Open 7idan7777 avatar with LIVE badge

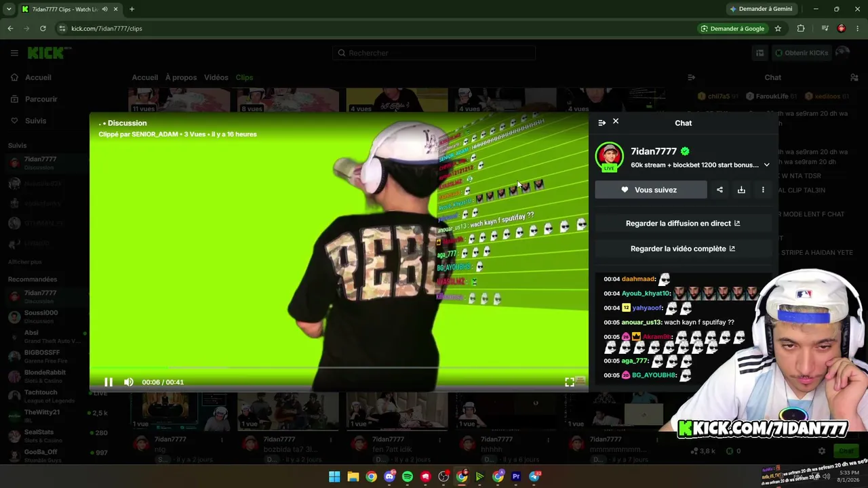(609, 157)
